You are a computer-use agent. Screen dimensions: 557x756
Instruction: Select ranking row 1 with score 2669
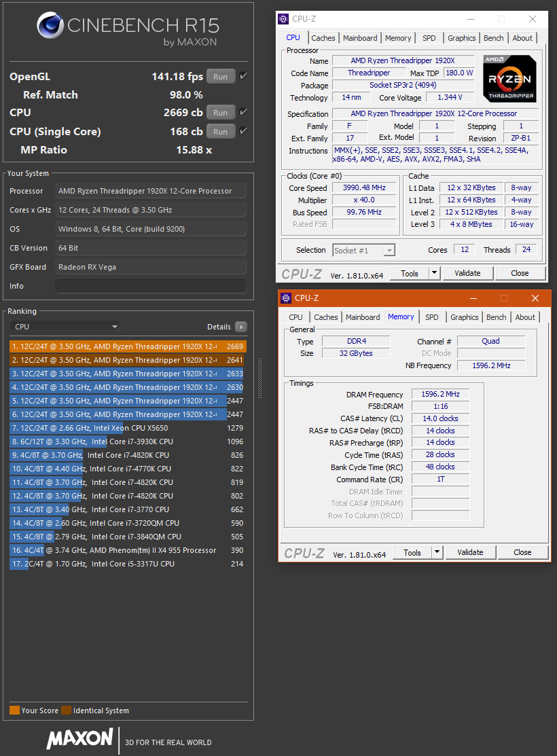[128, 346]
